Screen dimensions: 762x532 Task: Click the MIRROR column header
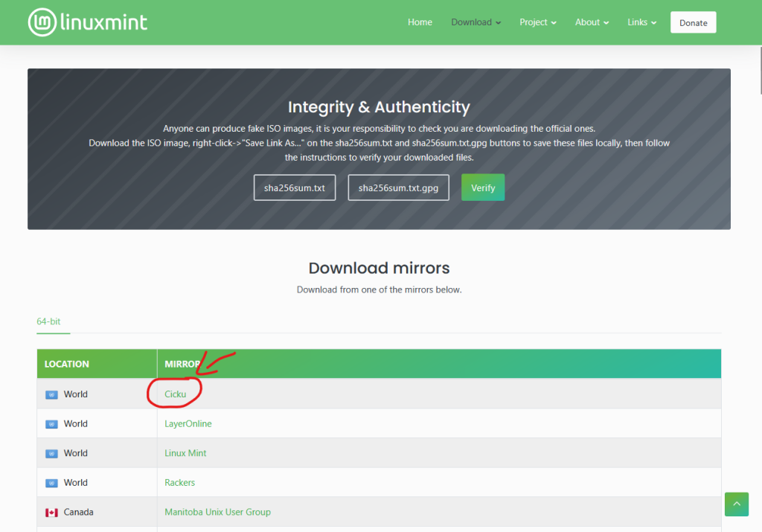pyautogui.click(x=439, y=364)
